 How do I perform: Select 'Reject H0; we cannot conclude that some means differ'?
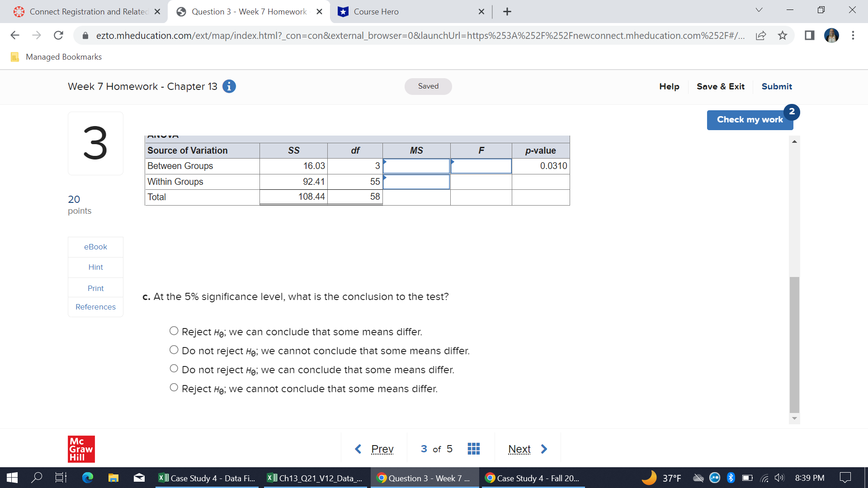click(174, 387)
